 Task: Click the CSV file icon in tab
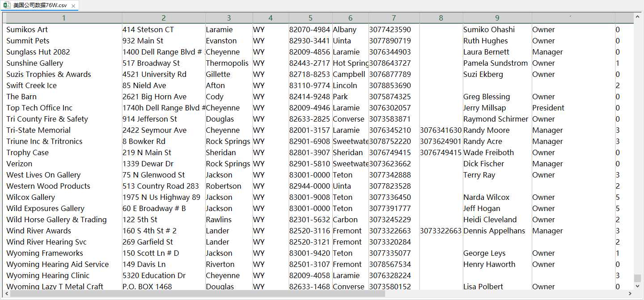(7, 6)
